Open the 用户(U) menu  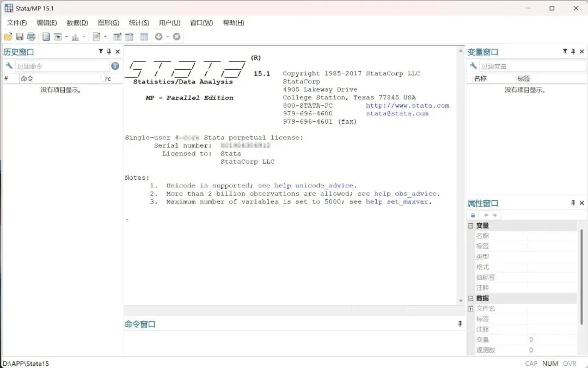pyautogui.click(x=169, y=23)
